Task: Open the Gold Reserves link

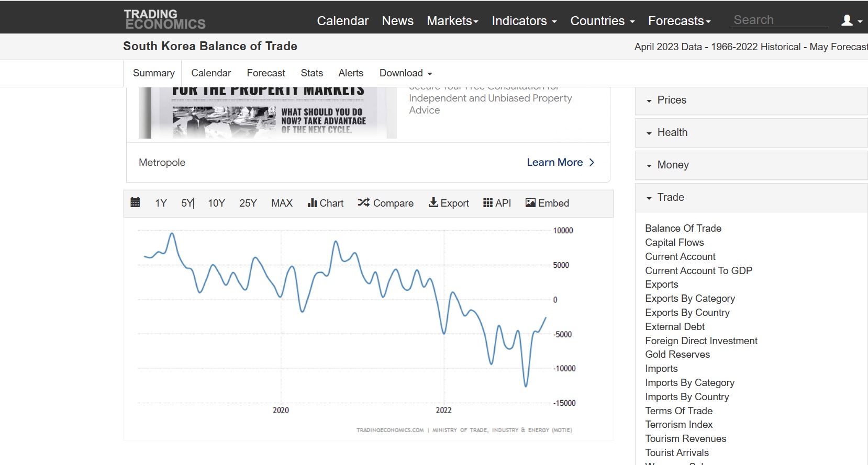Action: (677, 355)
